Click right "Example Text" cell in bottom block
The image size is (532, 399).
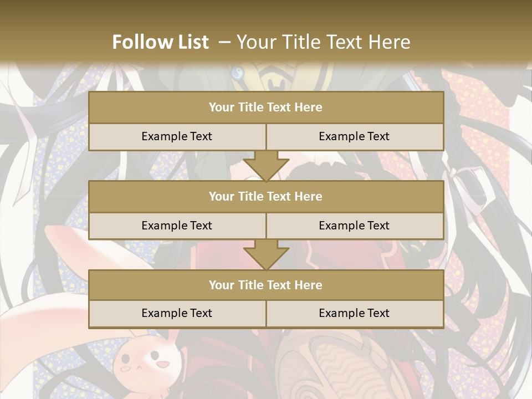coord(355,313)
